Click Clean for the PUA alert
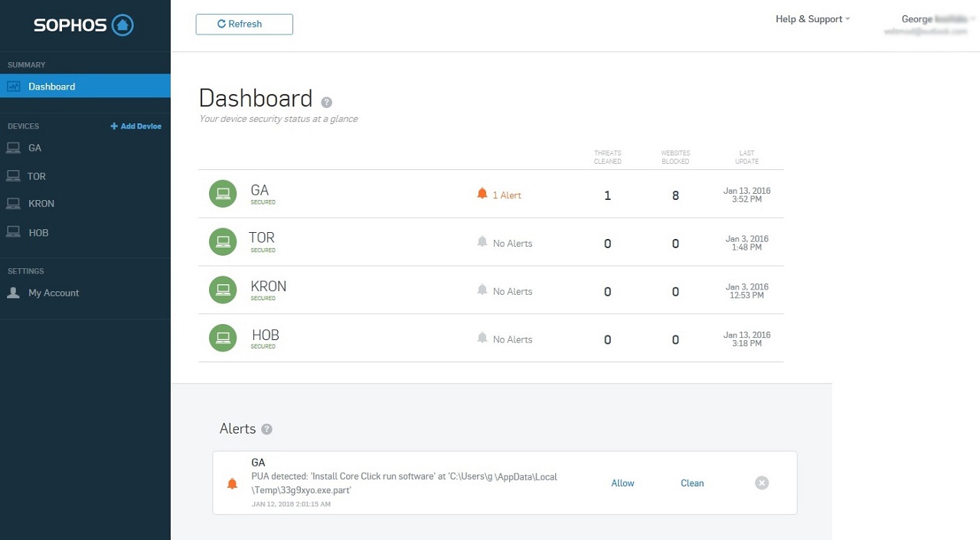The image size is (980, 540). tap(692, 483)
